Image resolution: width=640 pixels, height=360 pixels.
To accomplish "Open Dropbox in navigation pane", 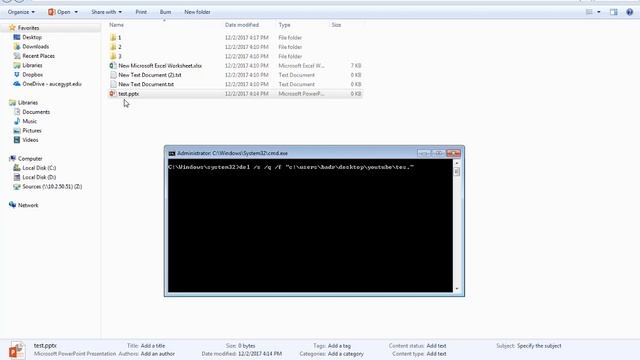I will [33, 75].
